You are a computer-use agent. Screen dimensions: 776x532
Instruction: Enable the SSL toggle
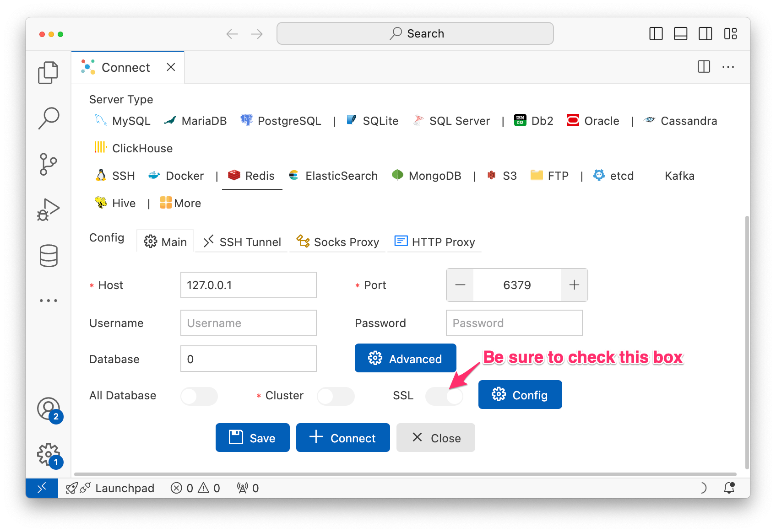(x=445, y=396)
